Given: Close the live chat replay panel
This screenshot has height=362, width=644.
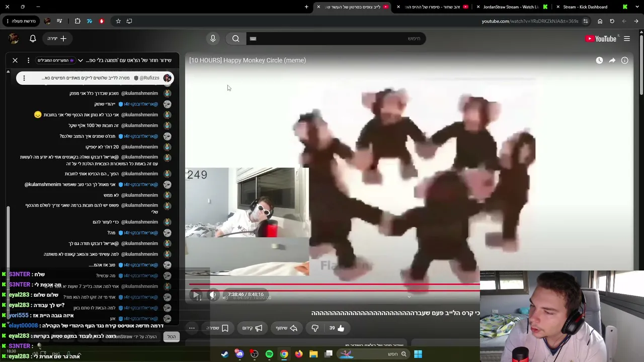Looking at the screenshot, I should pos(15,60).
